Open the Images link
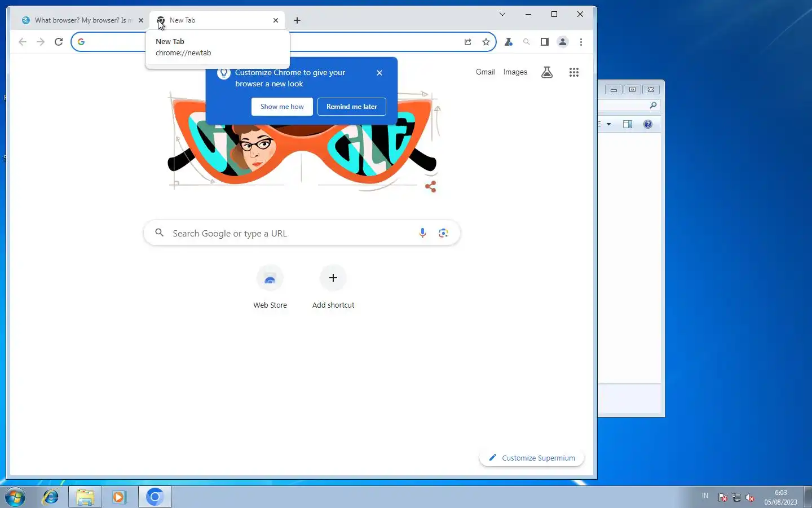This screenshot has width=812, height=508. pyautogui.click(x=515, y=72)
